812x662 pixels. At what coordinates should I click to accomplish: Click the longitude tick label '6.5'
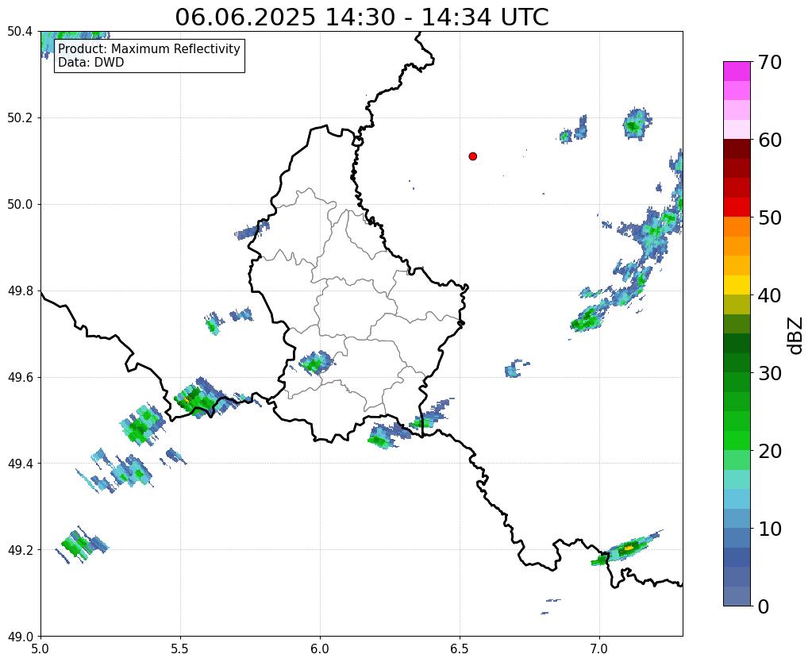(460, 649)
